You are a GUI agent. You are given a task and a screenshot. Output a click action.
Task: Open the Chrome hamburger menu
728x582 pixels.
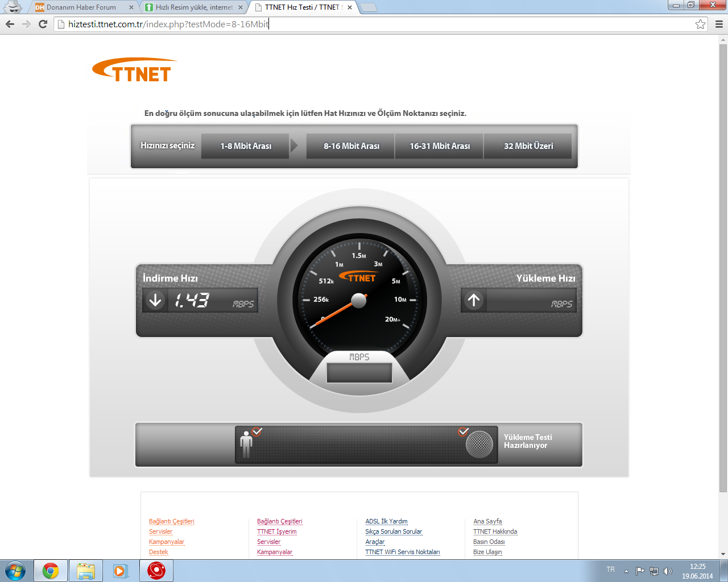pyautogui.click(x=720, y=24)
